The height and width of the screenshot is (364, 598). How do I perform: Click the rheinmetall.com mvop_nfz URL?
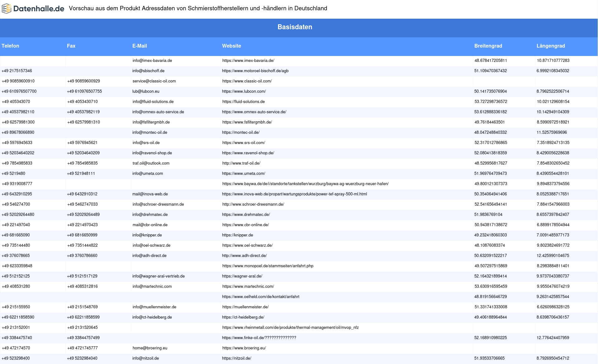point(290,328)
